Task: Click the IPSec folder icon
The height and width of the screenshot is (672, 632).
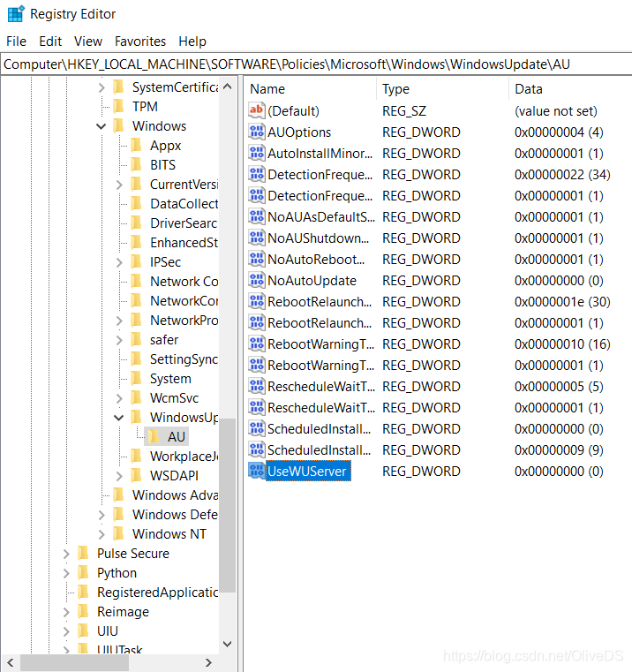Action: (x=135, y=262)
